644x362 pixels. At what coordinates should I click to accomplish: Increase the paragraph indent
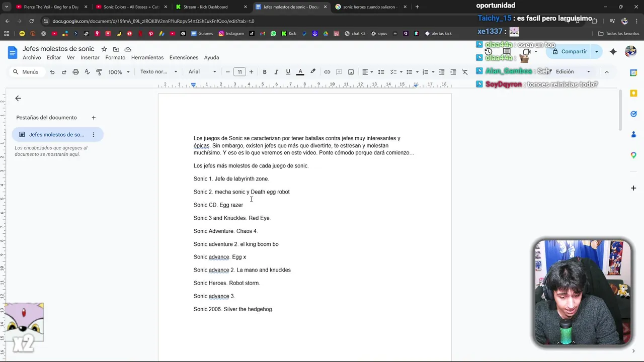(453, 72)
